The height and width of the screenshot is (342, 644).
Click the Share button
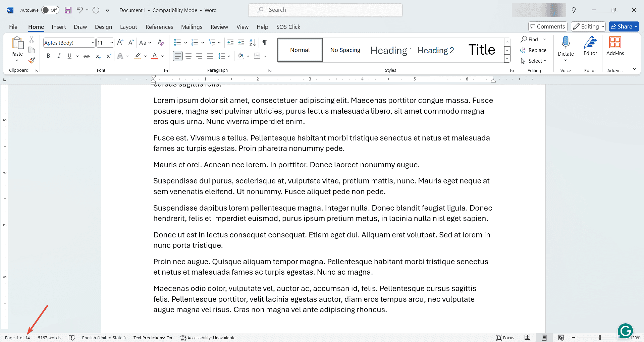click(624, 26)
